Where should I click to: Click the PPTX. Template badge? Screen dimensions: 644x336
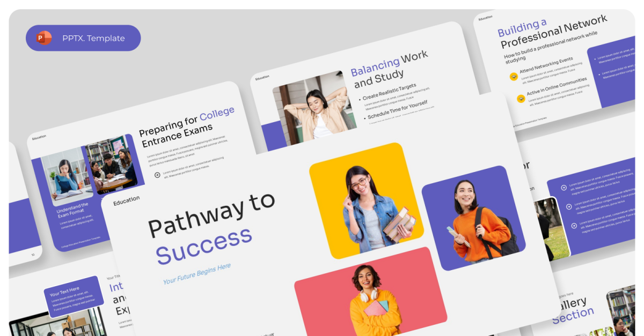click(83, 38)
